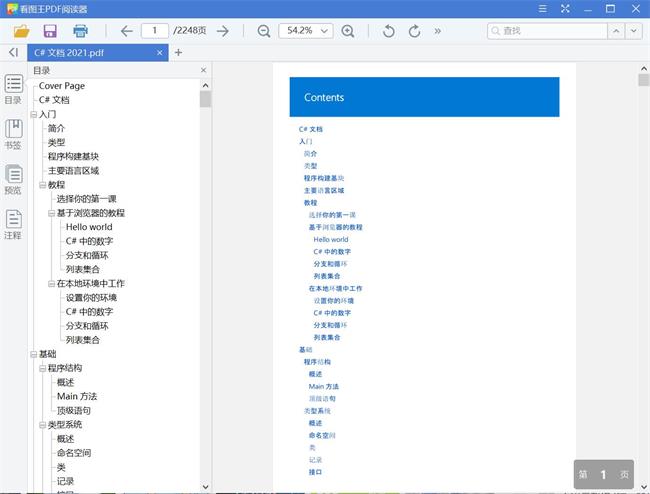Viewport: 650px width, 494px height.
Task: Select the C# 文档 2021.pdf tab
Action: tap(97, 53)
